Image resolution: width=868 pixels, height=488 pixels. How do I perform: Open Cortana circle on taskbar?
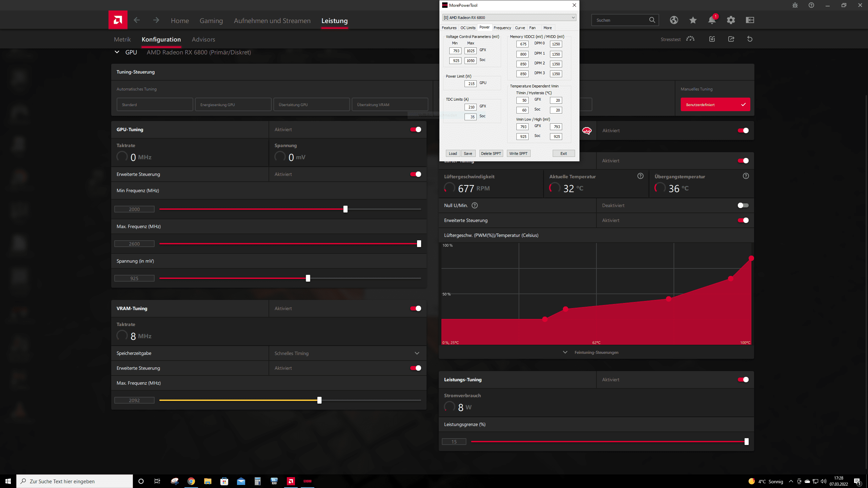coord(141,481)
